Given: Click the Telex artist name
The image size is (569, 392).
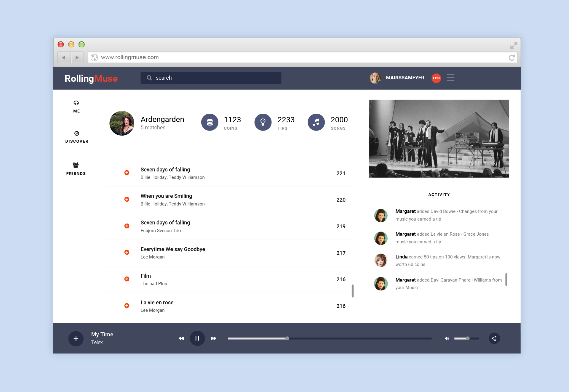Looking at the screenshot, I should click(97, 342).
